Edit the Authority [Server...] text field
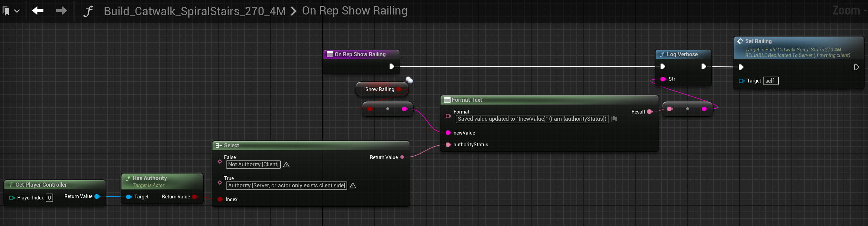868x226 pixels. pos(286,186)
